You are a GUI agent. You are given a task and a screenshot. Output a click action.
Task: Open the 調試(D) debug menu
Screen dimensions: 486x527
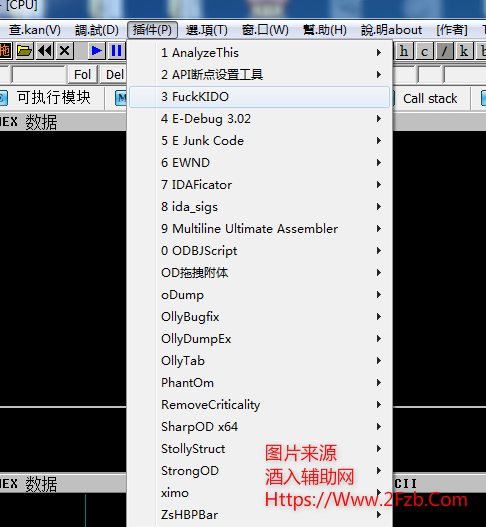pyautogui.click(x=97, y=30)
